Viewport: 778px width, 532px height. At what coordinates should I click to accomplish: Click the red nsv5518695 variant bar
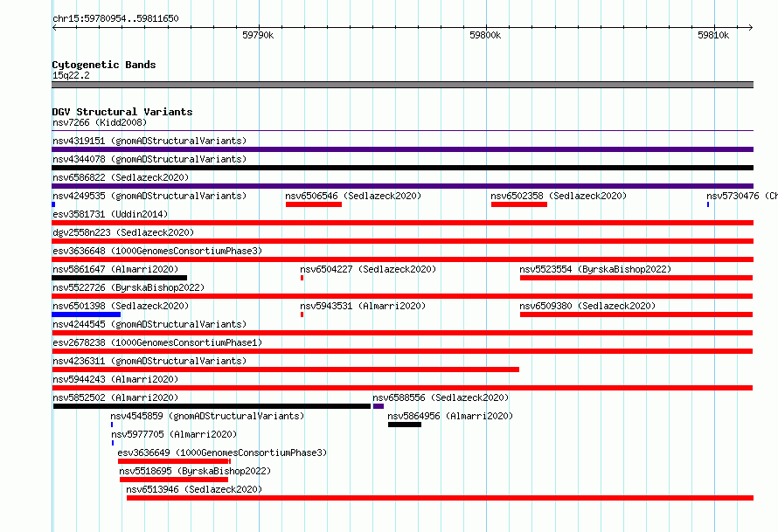pyautogui.click(x=174, y=480)
